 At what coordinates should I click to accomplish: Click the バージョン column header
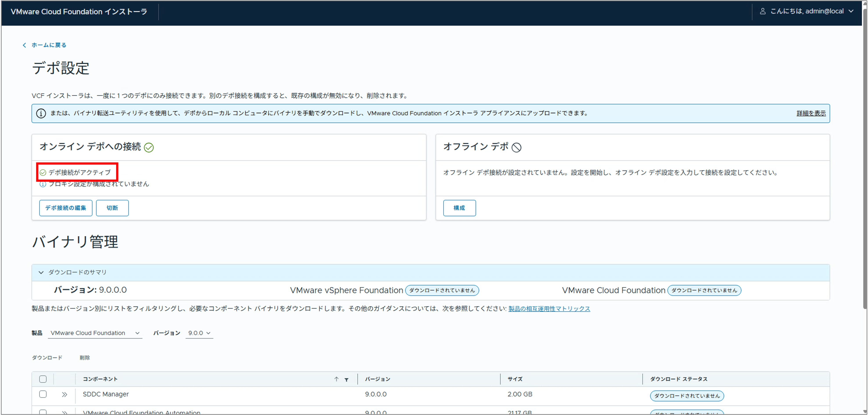[x=377, y=379]
